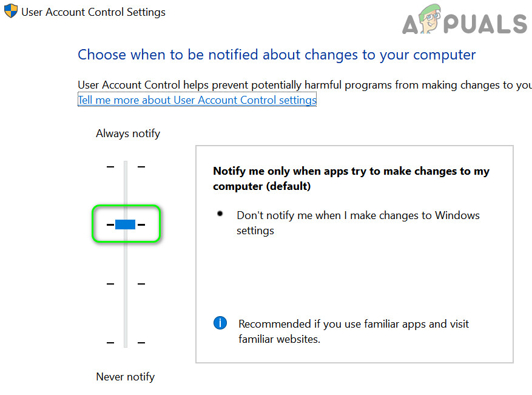The width and height of the screenshot is (532, 395).
Task: Click the blue information icon beside Recommended
Action: [220, 323]
